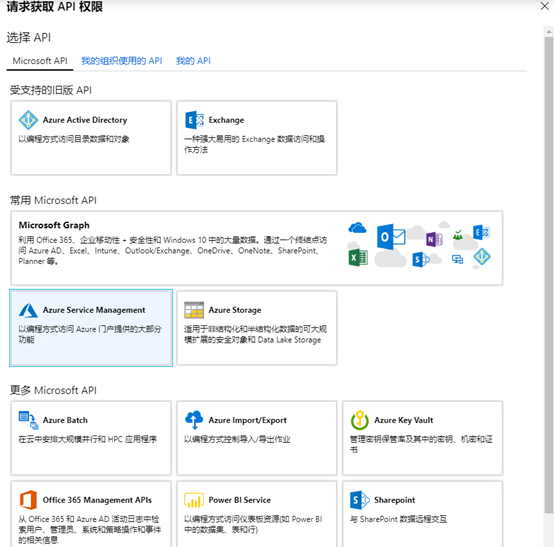
Task: Switch to 我的组织使用的 API tab
Action: click(x=122, y=61)
